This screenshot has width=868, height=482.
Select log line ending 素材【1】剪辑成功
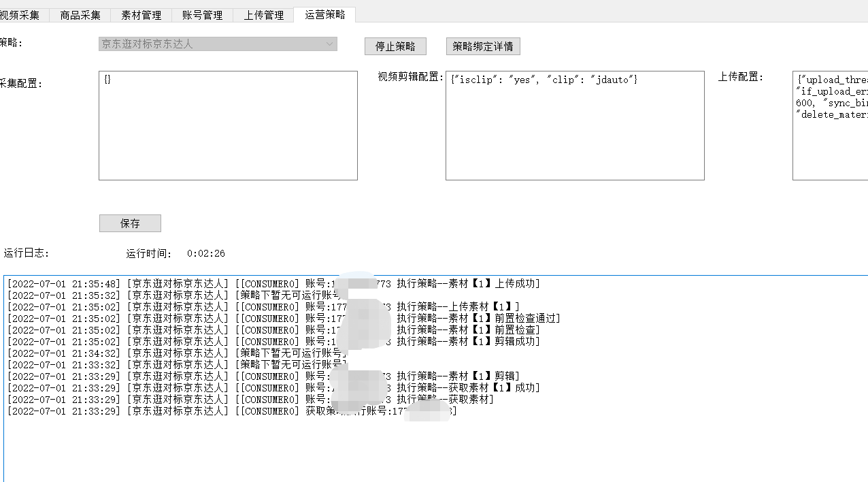tap(273, 342)
